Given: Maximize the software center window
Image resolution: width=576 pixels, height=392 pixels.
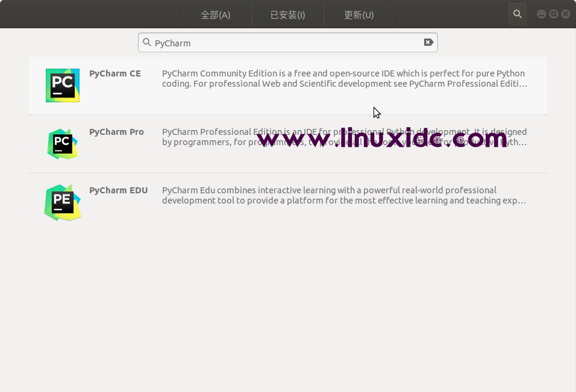Looking at the screenshot, I should [554, 14].
